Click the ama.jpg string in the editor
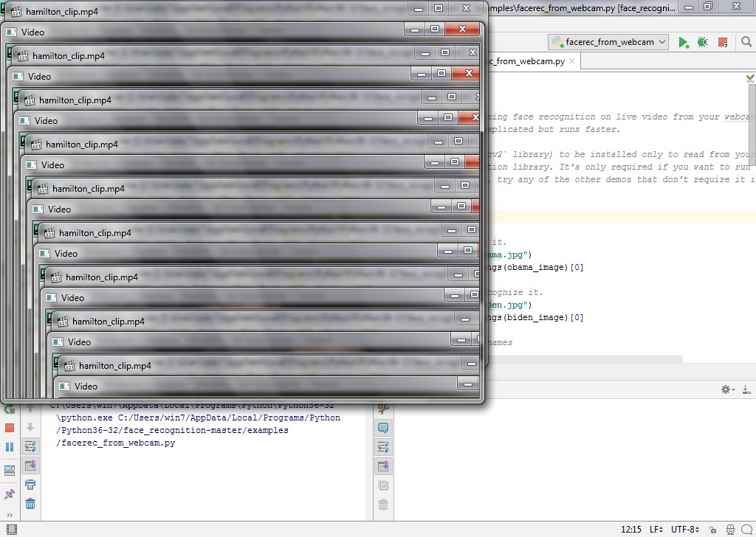 [509, 254]
